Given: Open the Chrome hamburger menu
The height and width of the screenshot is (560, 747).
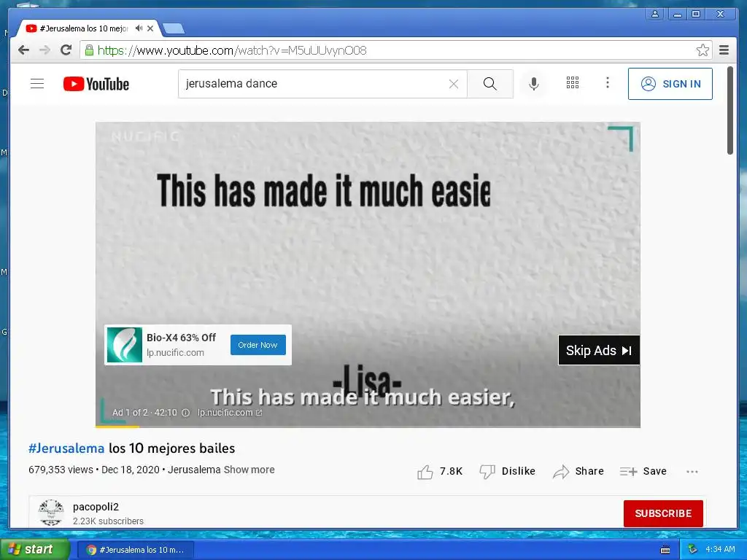Looking at the screenshot, I should click(x=724, y=50).
